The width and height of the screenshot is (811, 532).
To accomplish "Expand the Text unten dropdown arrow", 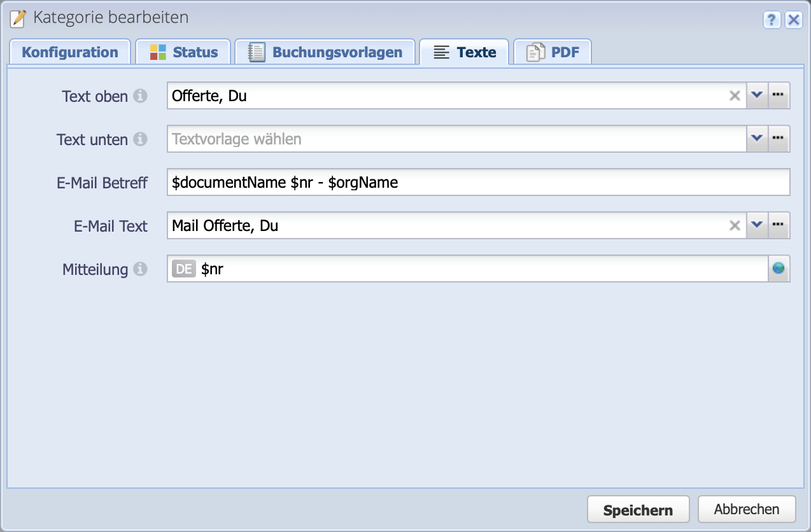I will [757, 139].
